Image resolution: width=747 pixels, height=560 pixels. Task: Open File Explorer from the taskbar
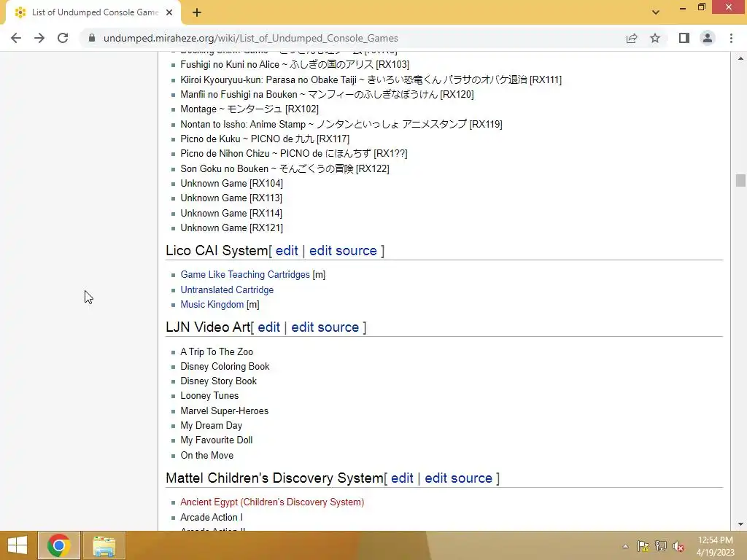[104, 545]
